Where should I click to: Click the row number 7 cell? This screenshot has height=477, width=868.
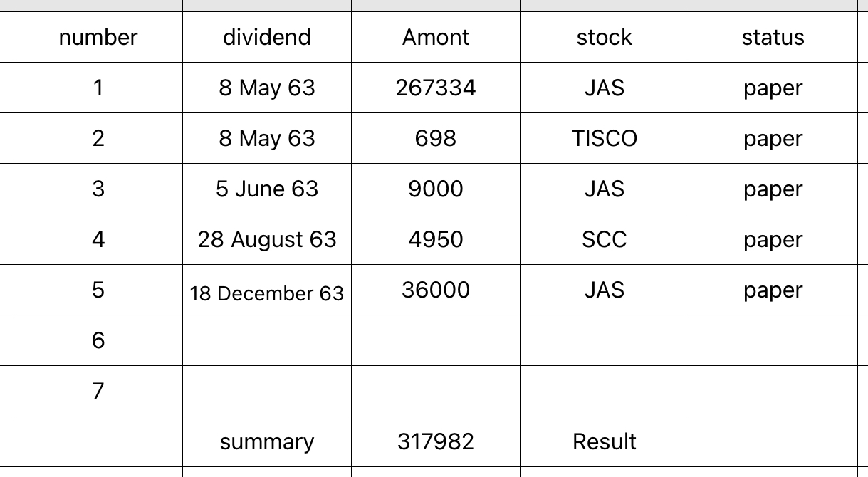[x=98, y=391]
